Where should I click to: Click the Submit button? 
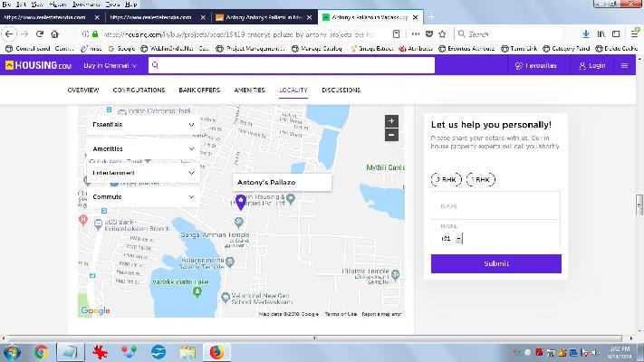tap(496, 263)
